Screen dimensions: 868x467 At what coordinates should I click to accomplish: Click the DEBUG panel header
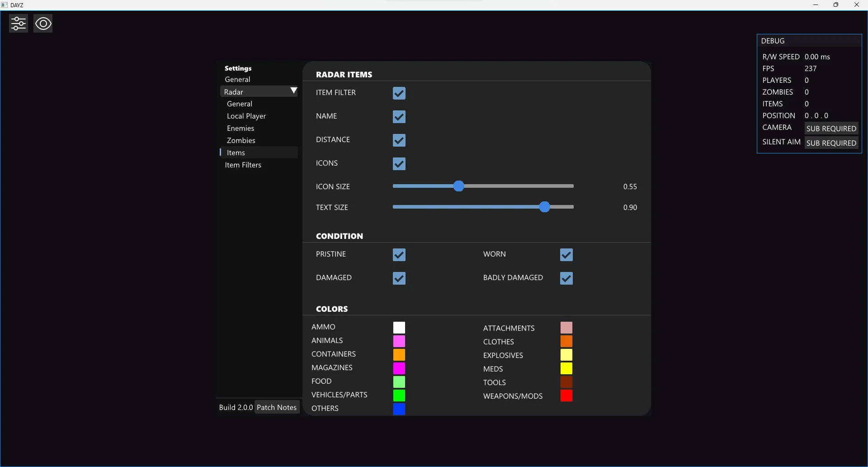point(809,41)
